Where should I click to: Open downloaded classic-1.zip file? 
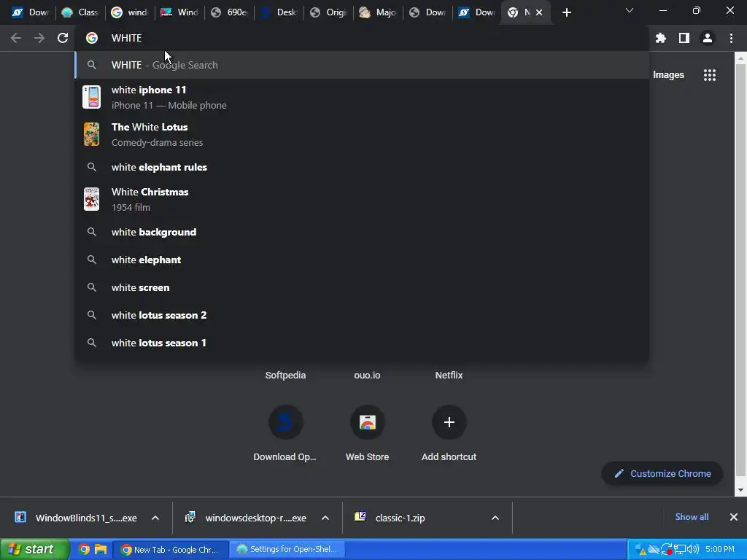(x=391, y=518)
